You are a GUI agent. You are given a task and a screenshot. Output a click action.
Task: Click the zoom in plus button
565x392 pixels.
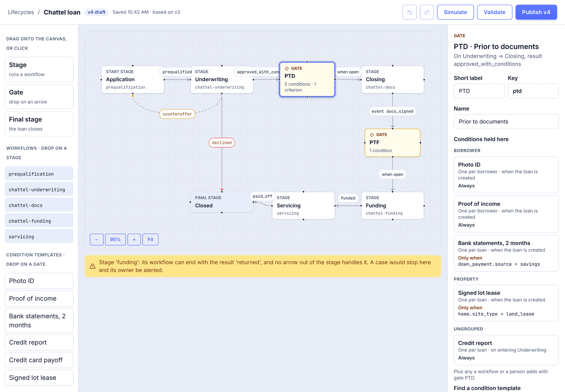pyautogui.click(x=134, y=239)
